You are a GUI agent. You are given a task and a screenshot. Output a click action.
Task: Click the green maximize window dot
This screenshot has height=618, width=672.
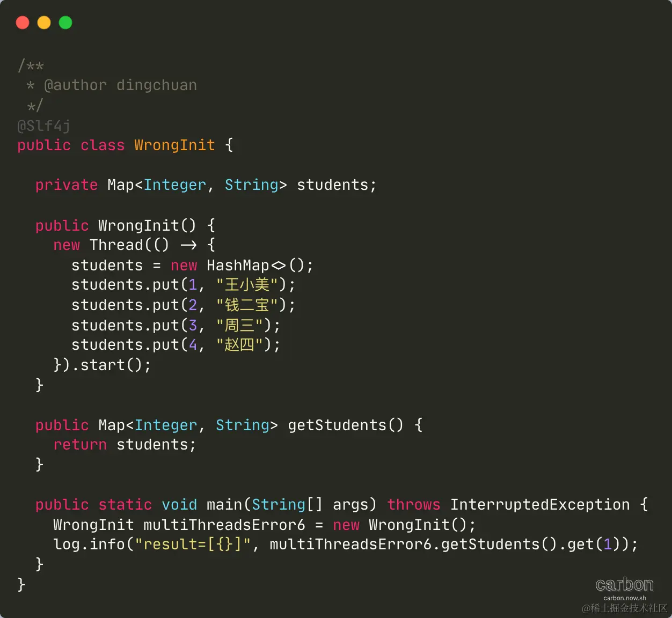click(x=65, y=23)
